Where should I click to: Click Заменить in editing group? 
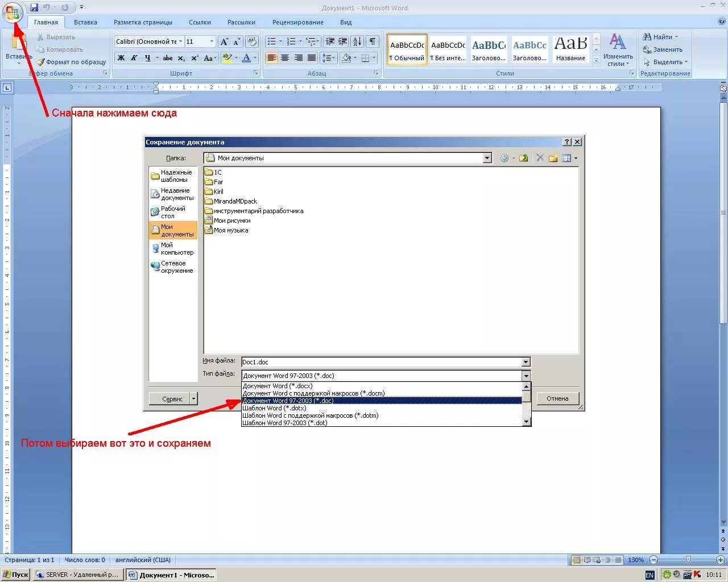click(x=663, y=49)
